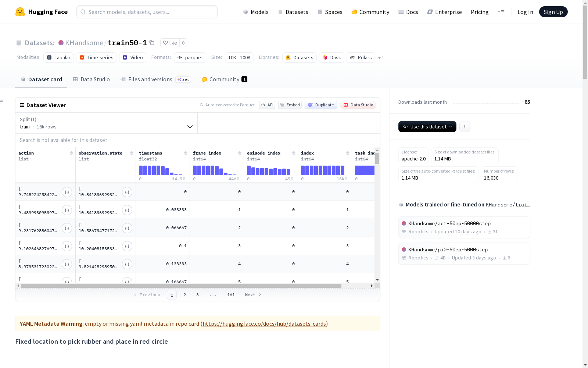Image resolution: width=588 pixels, height=368 pixels.
Task: Sort by the action column
Action: (x=71, y=153)
